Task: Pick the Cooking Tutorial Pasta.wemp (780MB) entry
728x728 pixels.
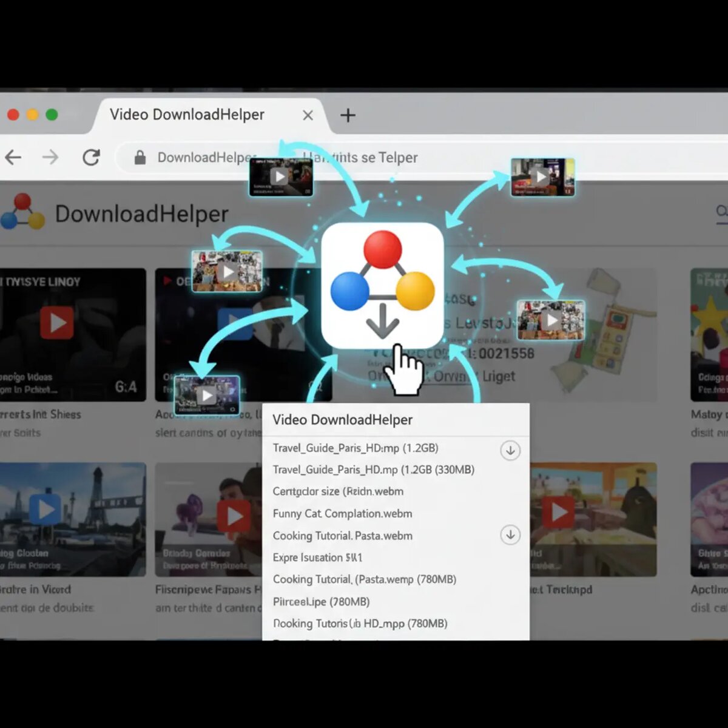Action: coord(365,579)
